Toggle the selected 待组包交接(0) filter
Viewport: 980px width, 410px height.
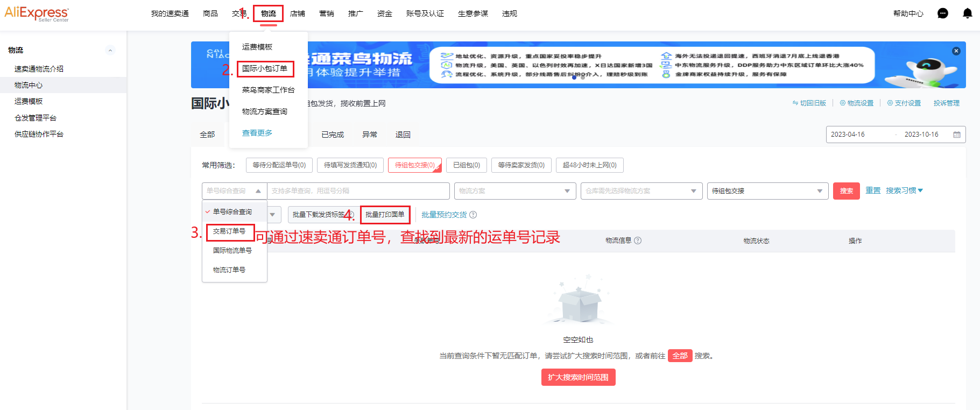click(415, 165)
